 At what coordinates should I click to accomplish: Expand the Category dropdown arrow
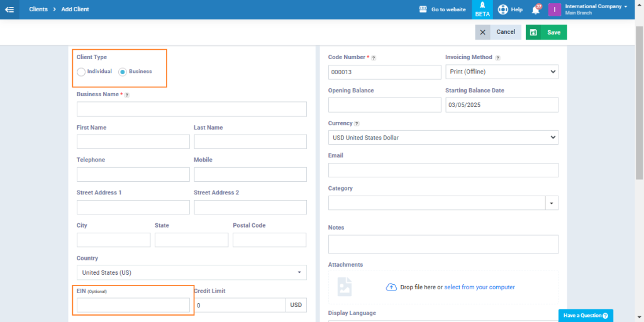pos(552,203)
